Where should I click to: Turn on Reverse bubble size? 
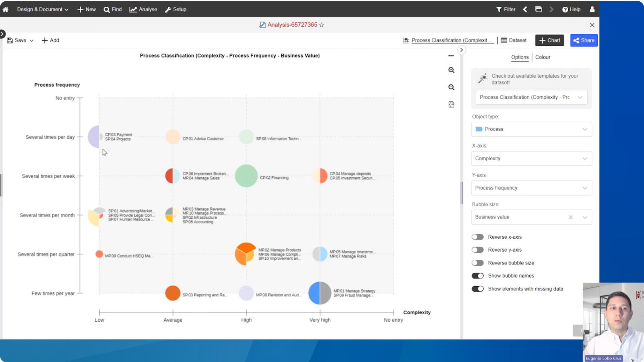pyautogui.click(x=477, y=263)
